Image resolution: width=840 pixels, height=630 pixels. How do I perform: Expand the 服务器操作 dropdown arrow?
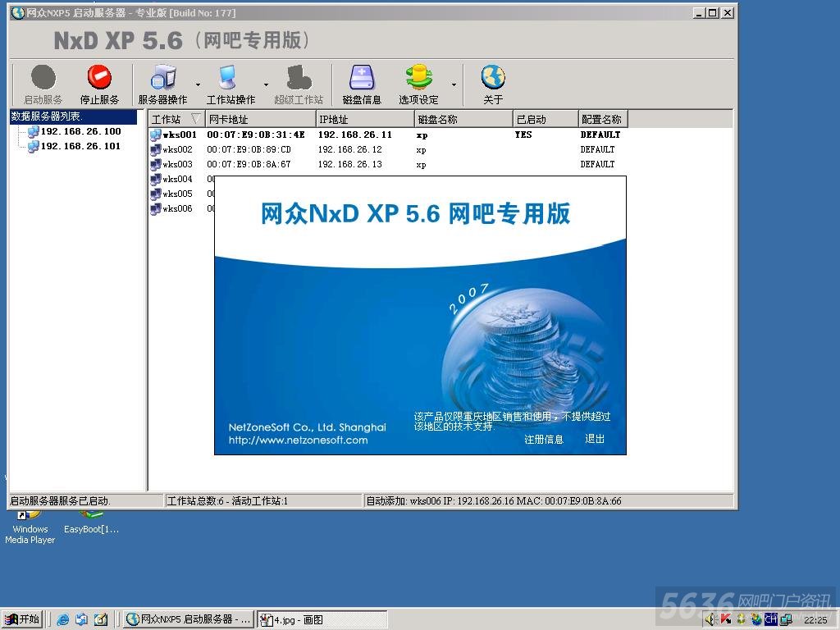(x=198, y=84)
